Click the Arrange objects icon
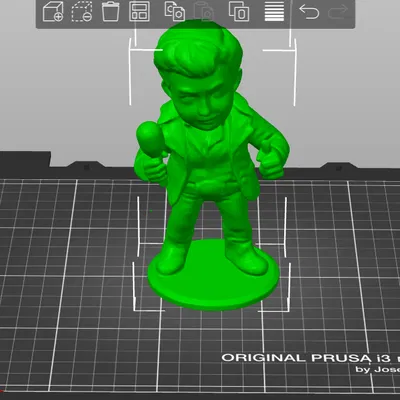The width and height of the screenshot is (400, 400). [139, 12]
